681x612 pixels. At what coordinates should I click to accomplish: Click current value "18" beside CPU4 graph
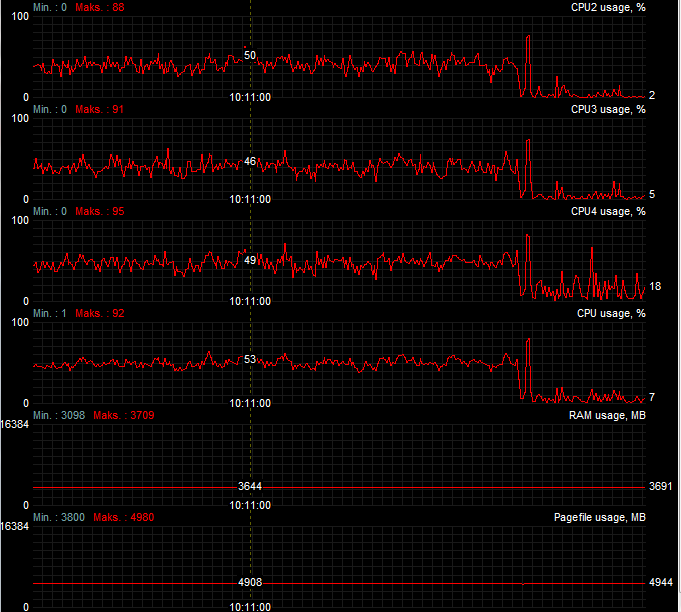pos(655,287)
